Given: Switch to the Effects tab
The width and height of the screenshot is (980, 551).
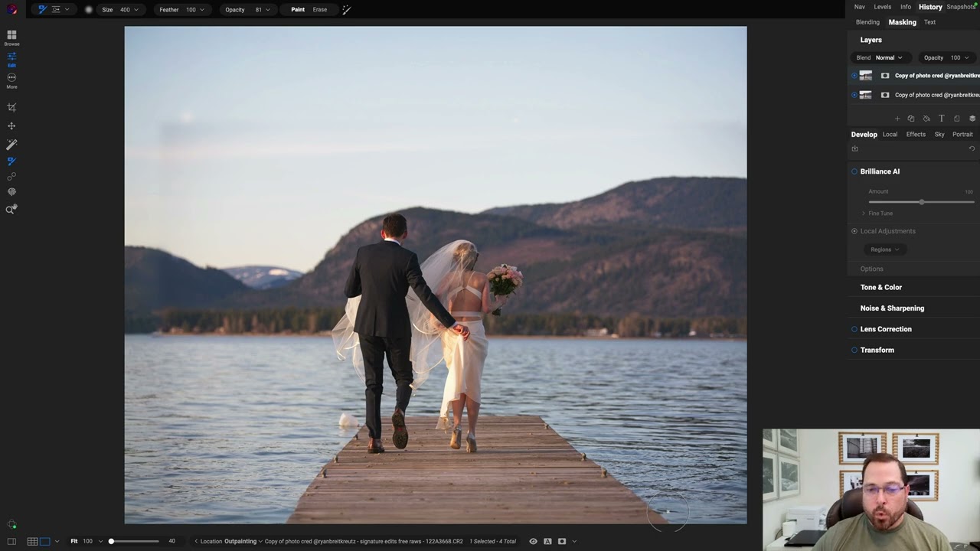Looking at the screenshot, I should pos(916,135).
